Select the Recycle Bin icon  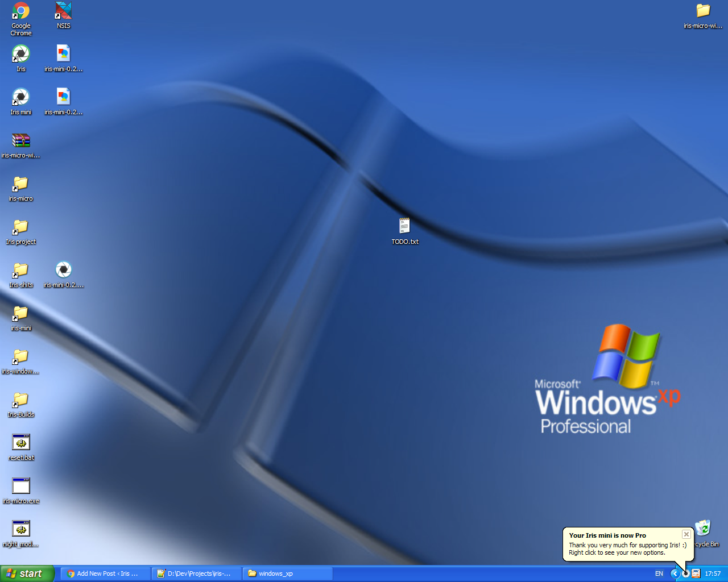coord(704,528)
